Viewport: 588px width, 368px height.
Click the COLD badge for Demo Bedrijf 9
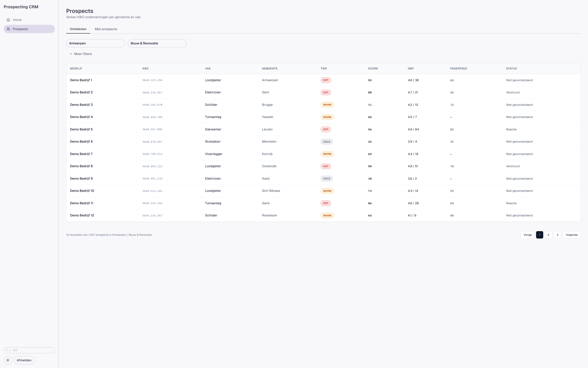tap(327, 179)
